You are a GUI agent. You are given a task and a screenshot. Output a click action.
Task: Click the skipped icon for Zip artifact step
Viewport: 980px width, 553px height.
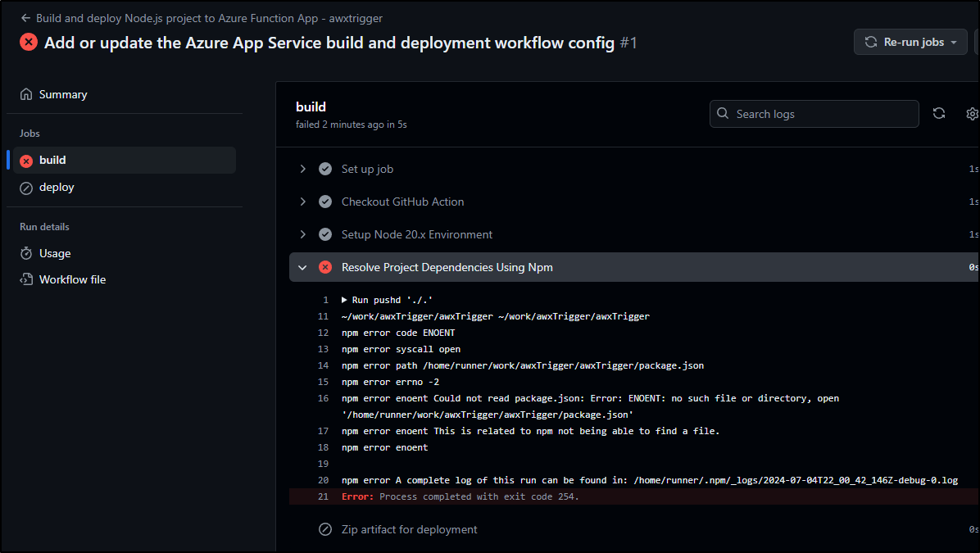click(325, 529)
